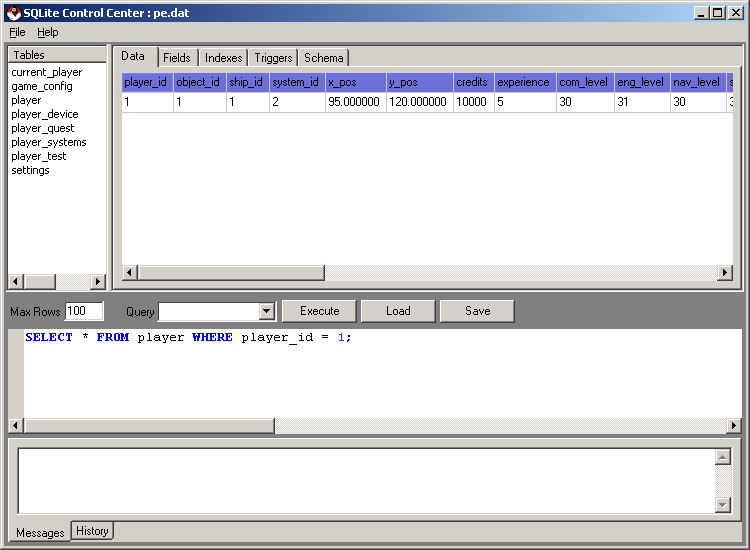Click the data grid right scroll arrow

tap(725, 273)
